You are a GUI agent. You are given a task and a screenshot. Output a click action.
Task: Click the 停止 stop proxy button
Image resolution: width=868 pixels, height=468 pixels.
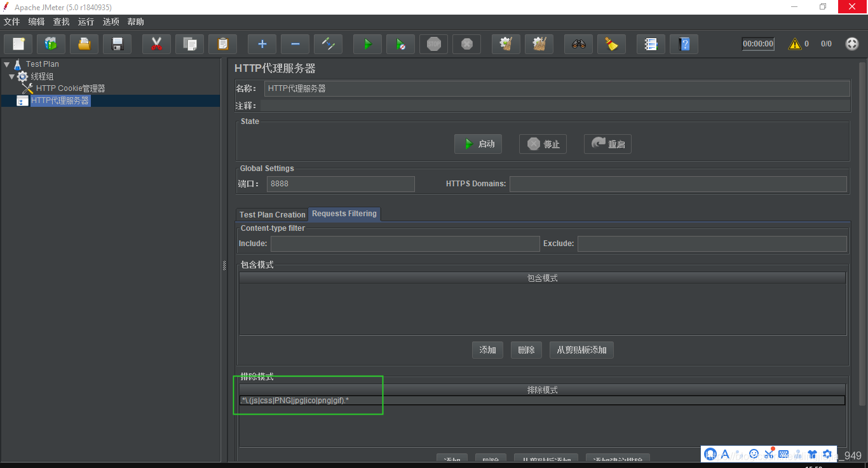click(x=543, y=144)
